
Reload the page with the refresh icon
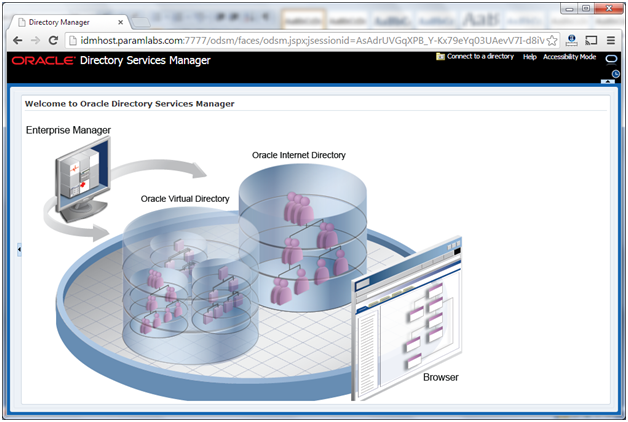coord(53,40)
